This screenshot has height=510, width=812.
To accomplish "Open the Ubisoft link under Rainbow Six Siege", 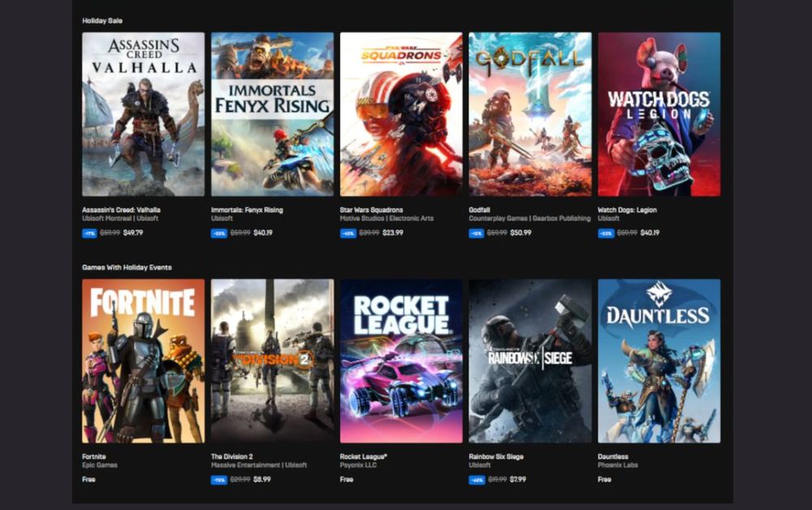I will [477, 465].
